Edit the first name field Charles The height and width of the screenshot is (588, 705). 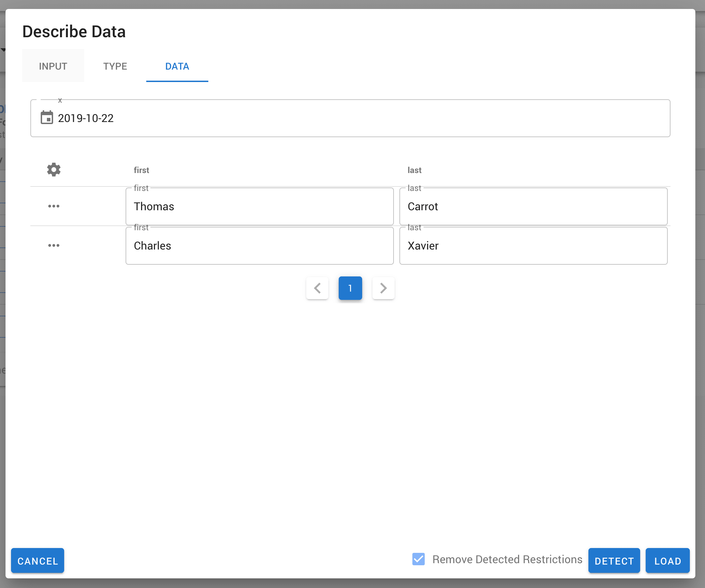coord(259,246)
